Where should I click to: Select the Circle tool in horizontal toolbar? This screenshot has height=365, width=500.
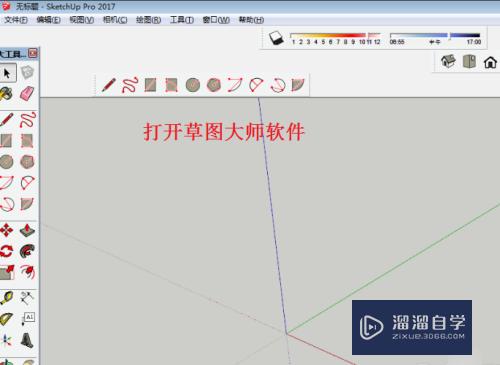(x=193, y=85)
